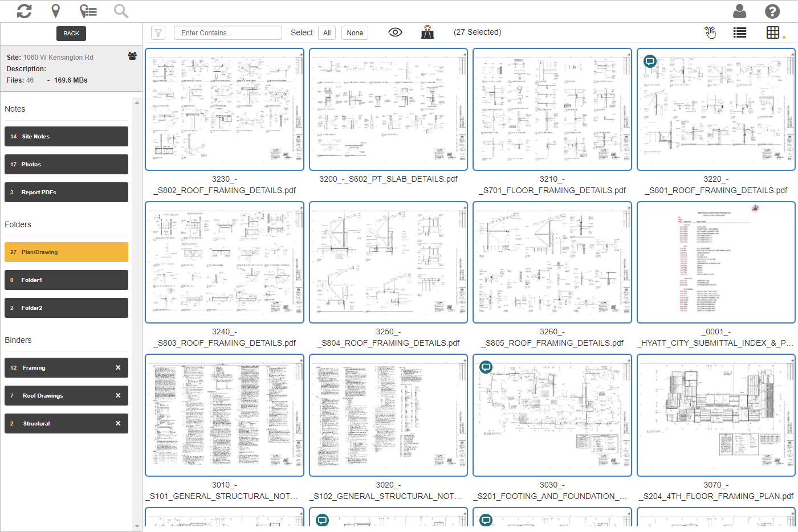The width and height of the screenshot is (798, 532).
Task: Click the search magnifier icon
Action: (121, 11)
